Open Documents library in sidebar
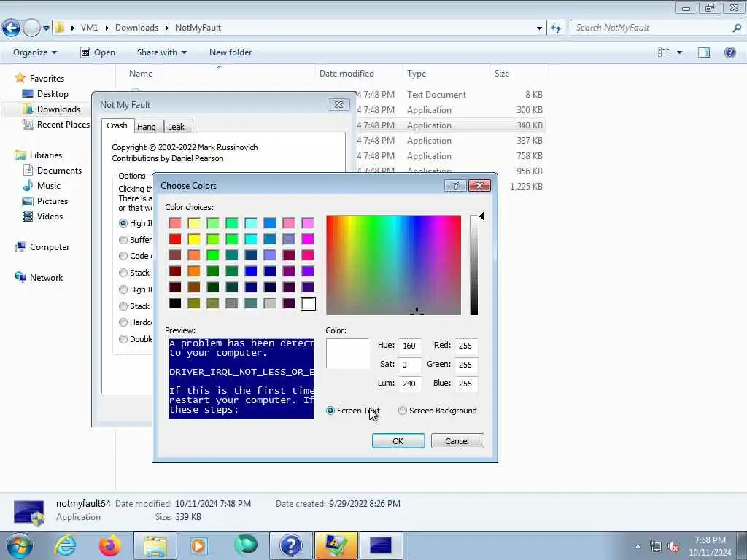 pyautogui.click(x=59, y=171)
